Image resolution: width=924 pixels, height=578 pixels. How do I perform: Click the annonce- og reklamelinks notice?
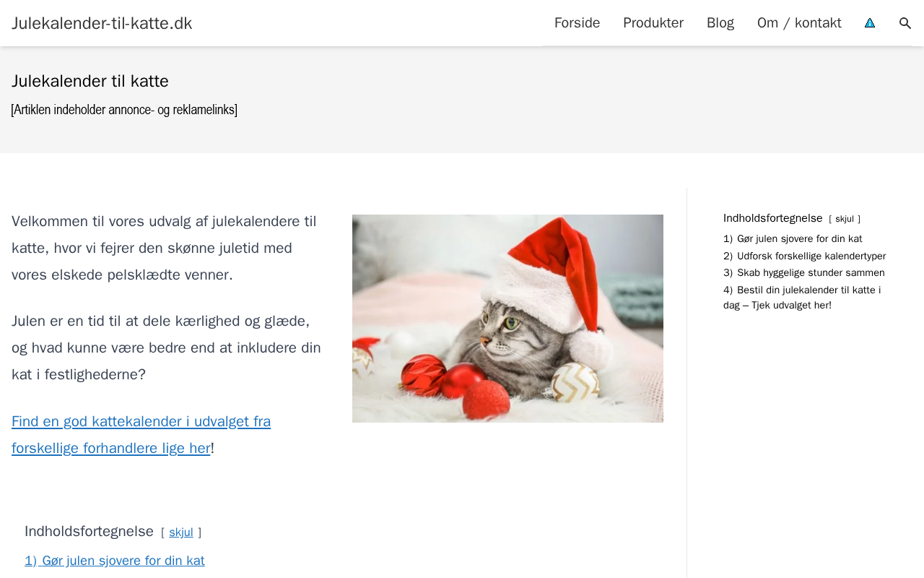click(x=124, y=110)
